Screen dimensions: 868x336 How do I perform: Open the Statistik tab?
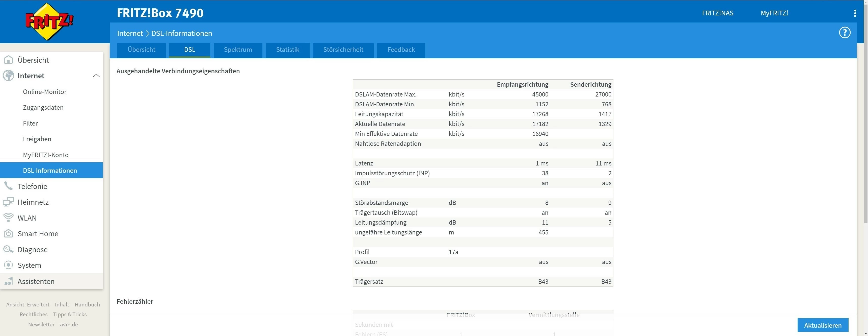click(287, 50)
